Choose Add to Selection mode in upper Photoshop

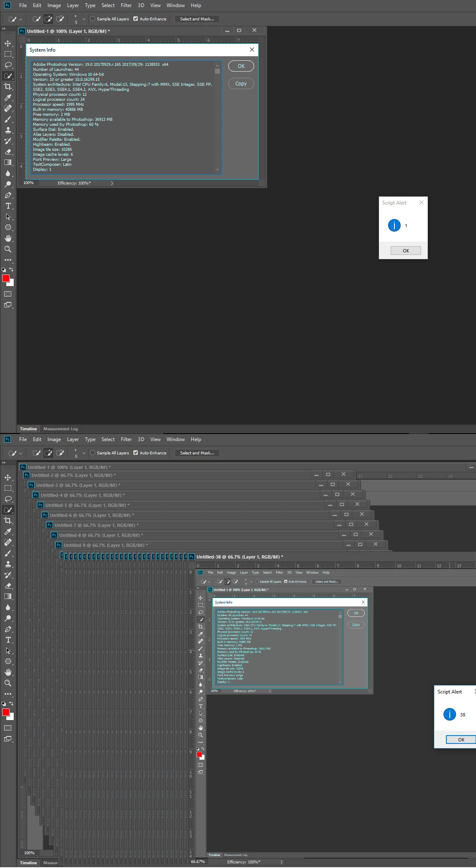[x=48, y=19]
